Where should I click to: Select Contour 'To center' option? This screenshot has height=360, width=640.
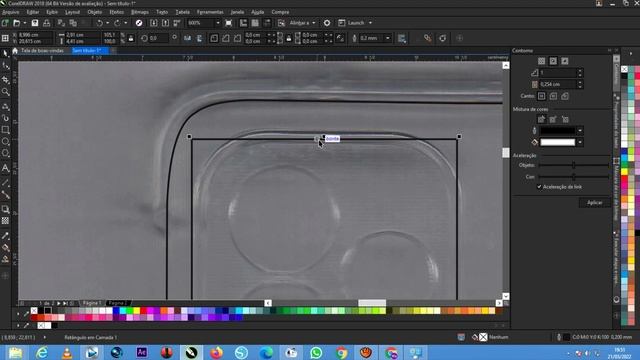click(541, 61)
